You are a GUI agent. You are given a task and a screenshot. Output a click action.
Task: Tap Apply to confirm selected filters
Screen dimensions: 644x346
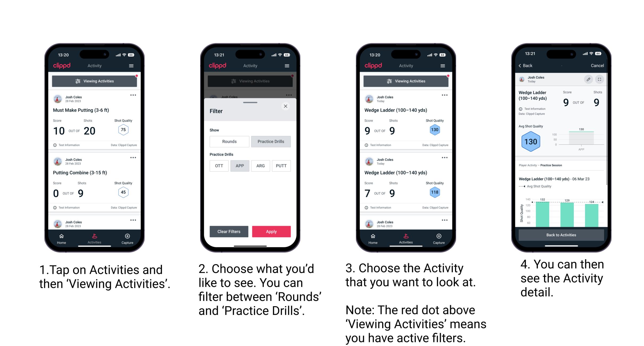tap(271, 231)
